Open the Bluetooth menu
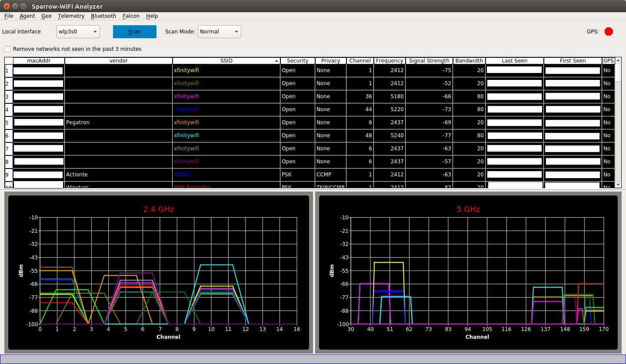The height and width of the screenshot is (364, 626). pyautogui.click(x=103, y=16)
